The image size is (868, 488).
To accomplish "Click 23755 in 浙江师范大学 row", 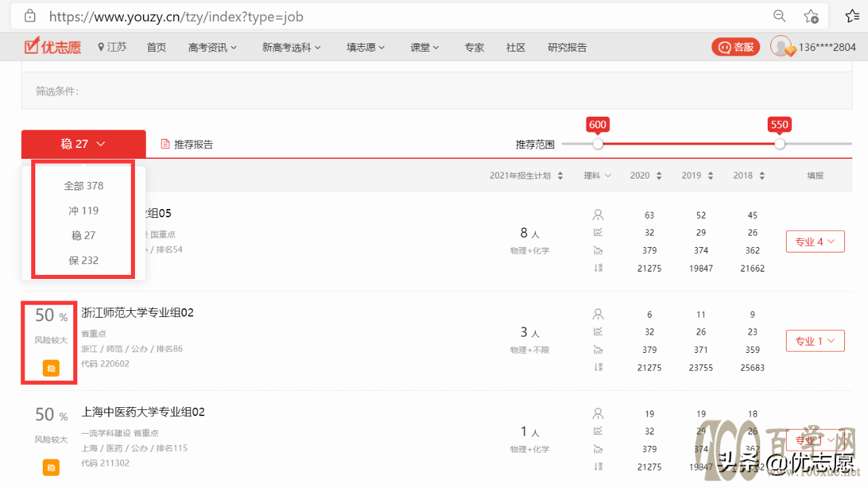I will tap(701, 367).
